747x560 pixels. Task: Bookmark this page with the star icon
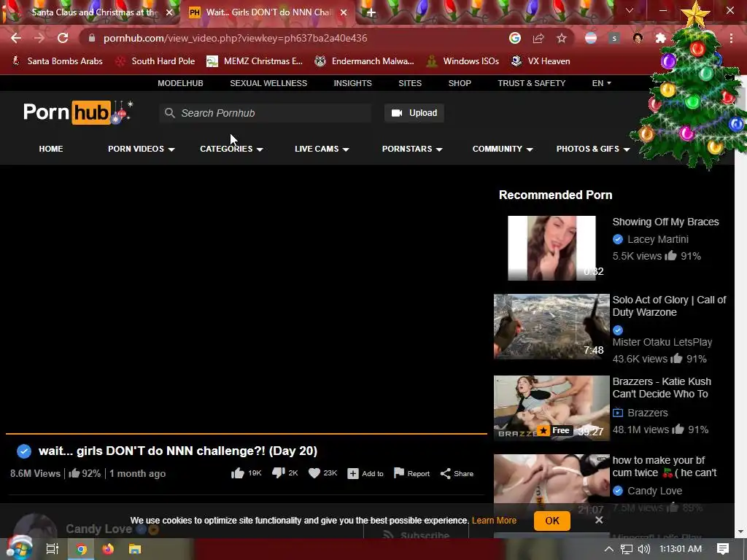[562, 38]
